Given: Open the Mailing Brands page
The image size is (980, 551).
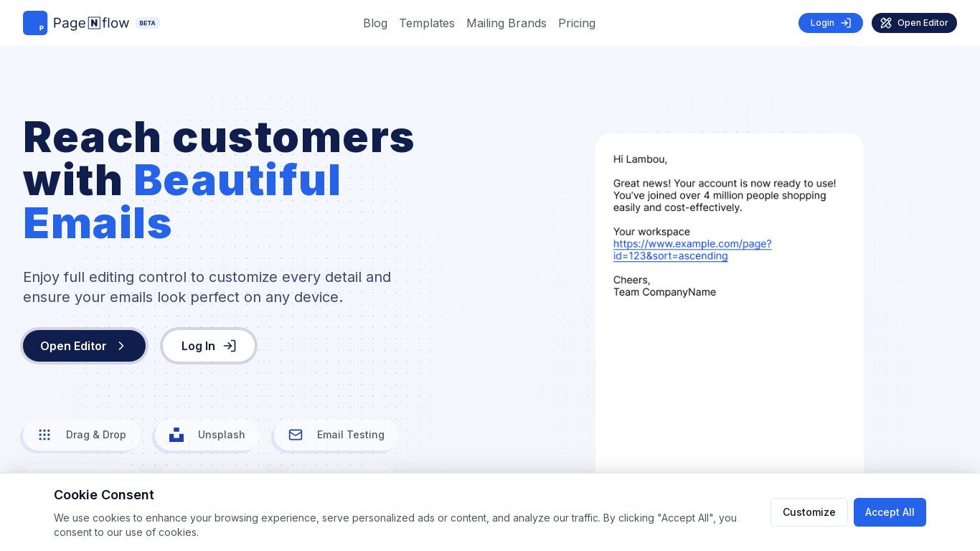Looking at the screenshot, I should (507, 23).
